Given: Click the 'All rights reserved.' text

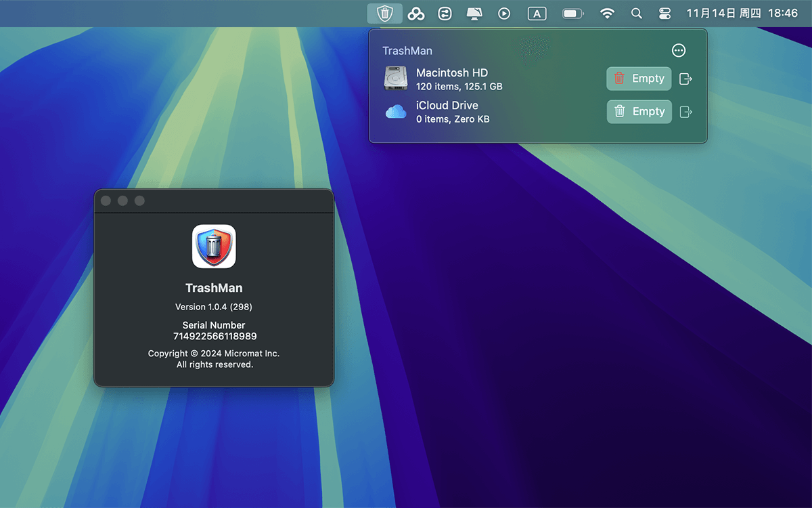Looking at the screenshot, I should [215, 364].
